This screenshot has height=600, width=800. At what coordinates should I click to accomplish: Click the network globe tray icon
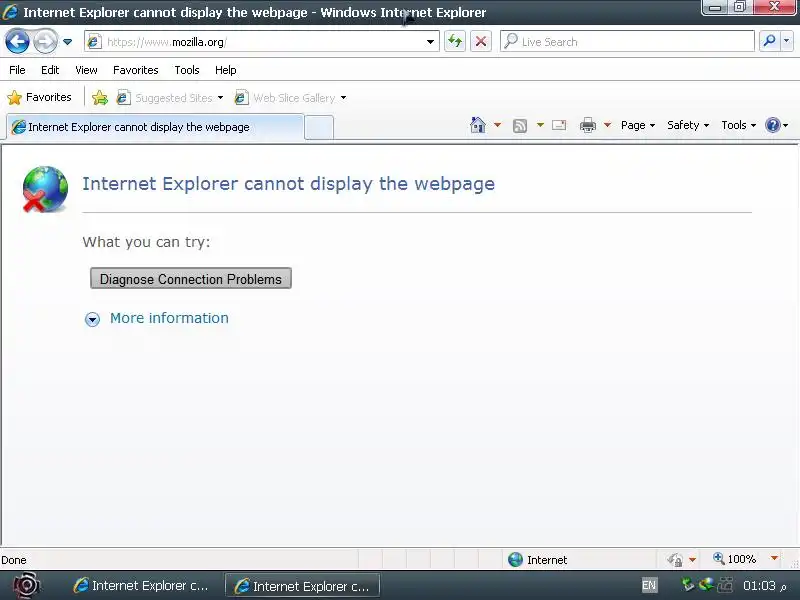706,584
